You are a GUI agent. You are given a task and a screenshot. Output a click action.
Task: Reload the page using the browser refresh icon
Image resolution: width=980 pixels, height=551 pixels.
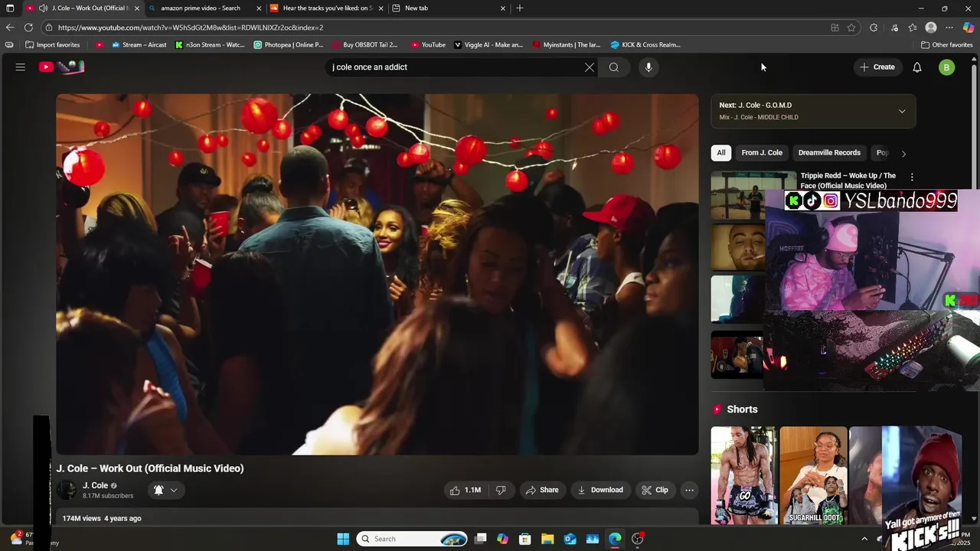[28, 28]
